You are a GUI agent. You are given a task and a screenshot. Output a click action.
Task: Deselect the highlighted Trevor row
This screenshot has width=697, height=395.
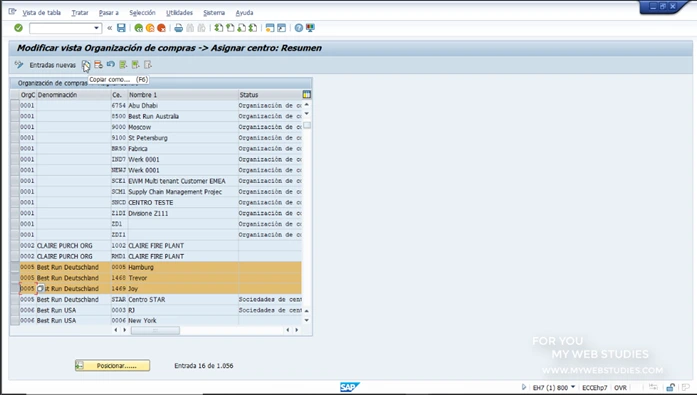pos(15,278)
